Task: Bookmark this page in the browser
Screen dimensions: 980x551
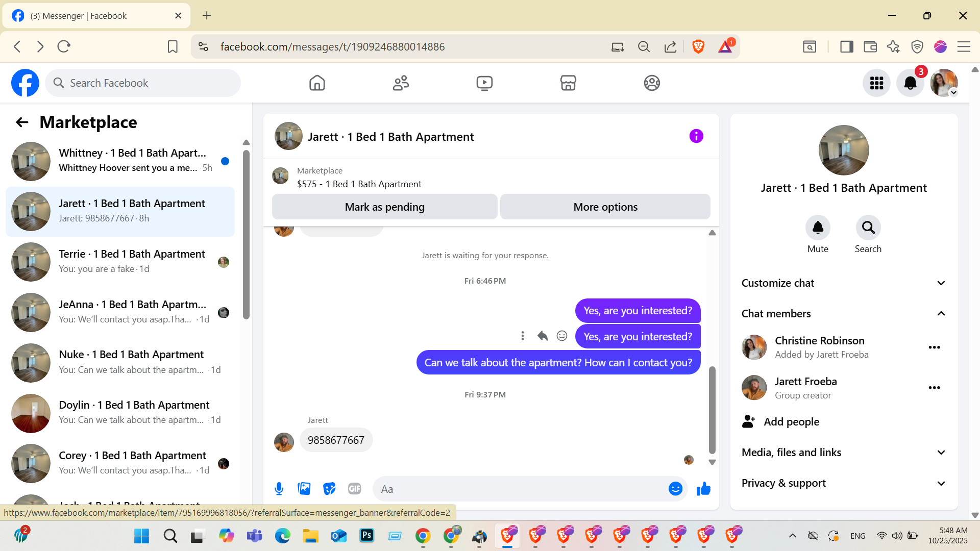Action: tap(173, 47)
